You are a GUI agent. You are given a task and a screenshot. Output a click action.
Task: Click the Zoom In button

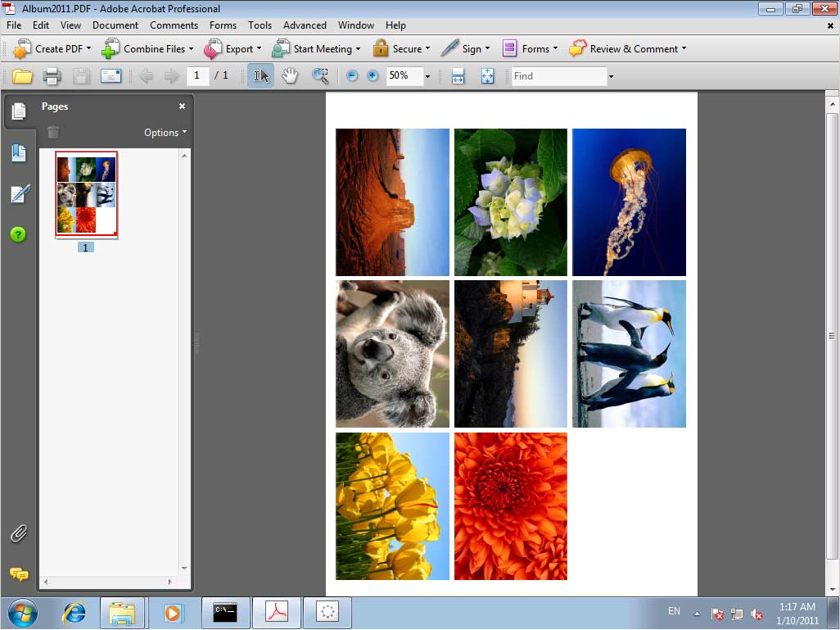[x=373, y=76]
